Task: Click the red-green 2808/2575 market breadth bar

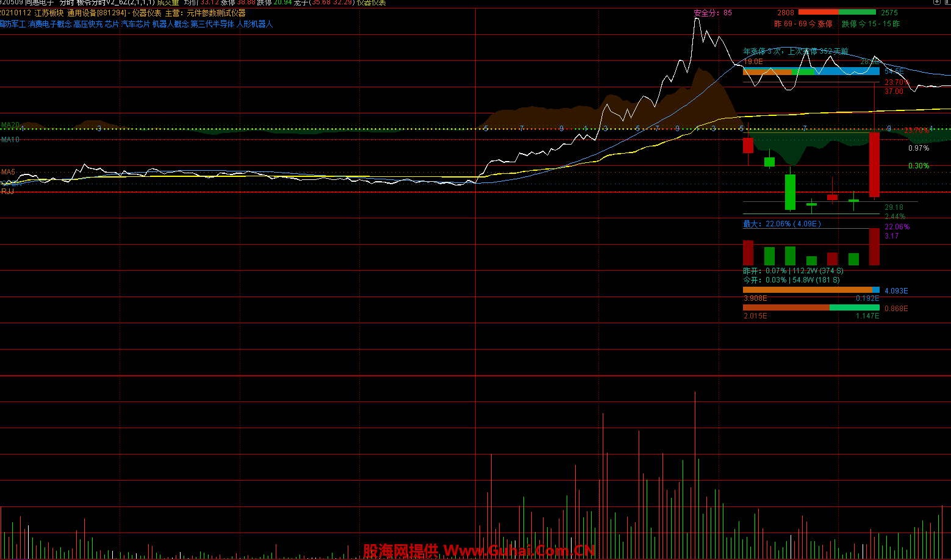Action: pyautogui.click(x=837, y=12)
